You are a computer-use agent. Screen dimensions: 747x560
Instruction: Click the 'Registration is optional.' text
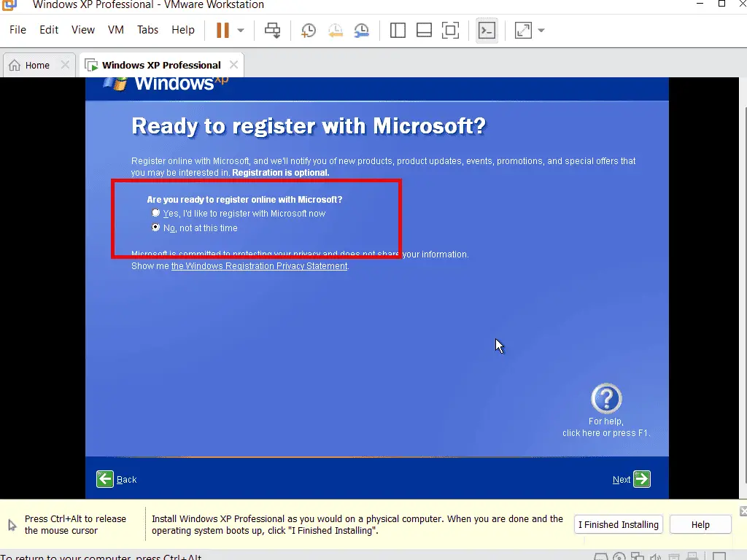tap(281, 173)
